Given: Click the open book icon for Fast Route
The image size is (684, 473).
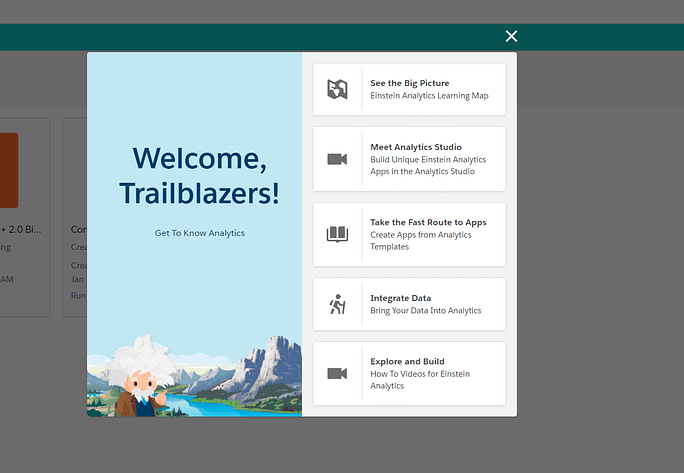Looking at the screenshot, I should pos(337,234).
